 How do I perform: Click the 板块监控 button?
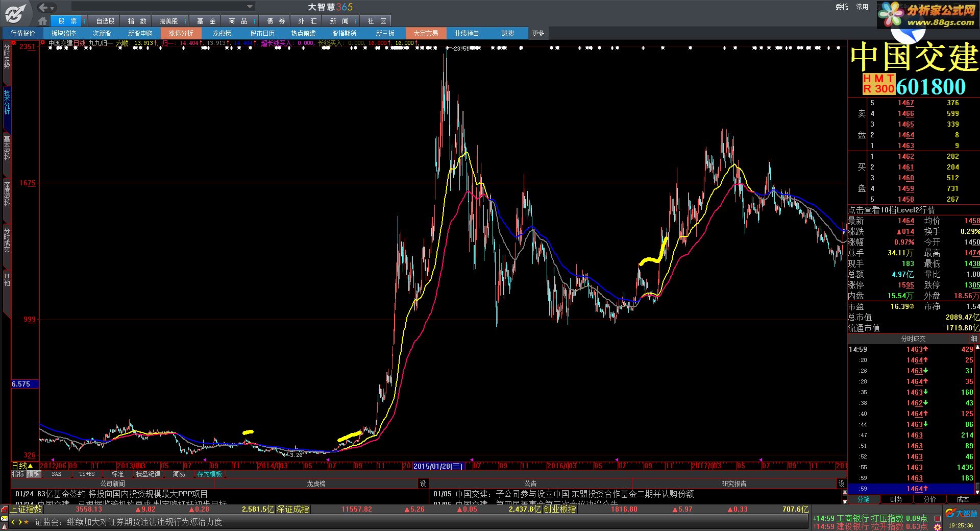[x=63, y=33]
